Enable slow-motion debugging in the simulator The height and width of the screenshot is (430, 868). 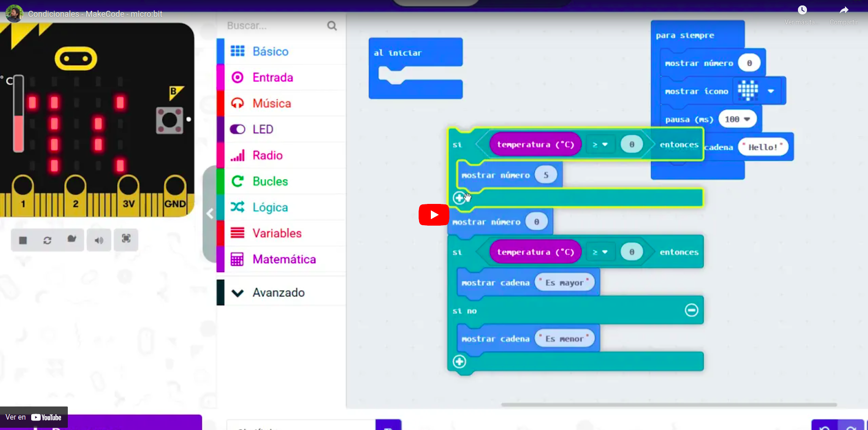(72, 240)
